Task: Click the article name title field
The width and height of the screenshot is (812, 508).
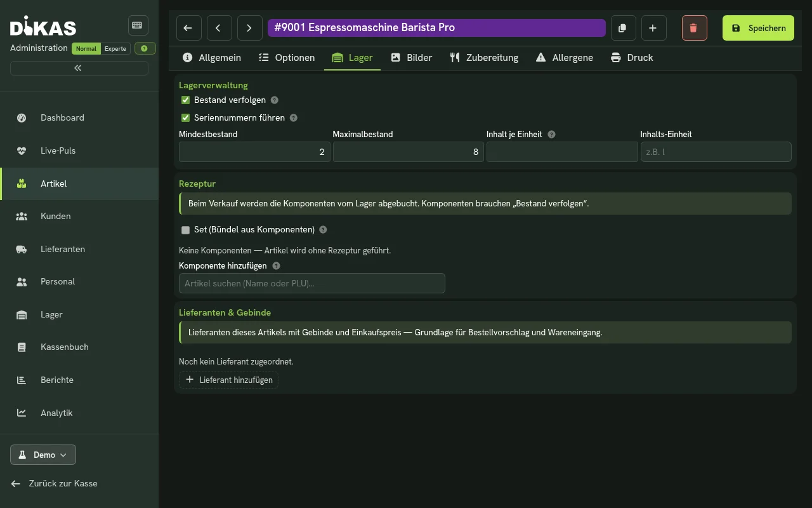Action: [436, 28]
